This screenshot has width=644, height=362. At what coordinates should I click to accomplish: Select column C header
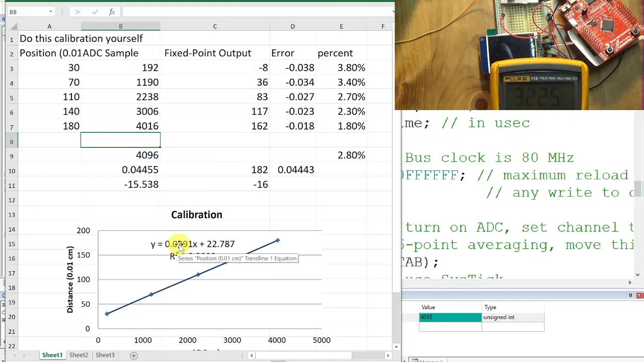pyautogui.click(x=215, y=26)
